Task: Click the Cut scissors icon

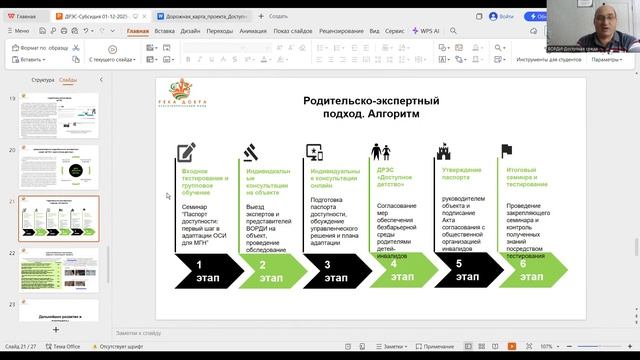Action: (x=76, y=48)
